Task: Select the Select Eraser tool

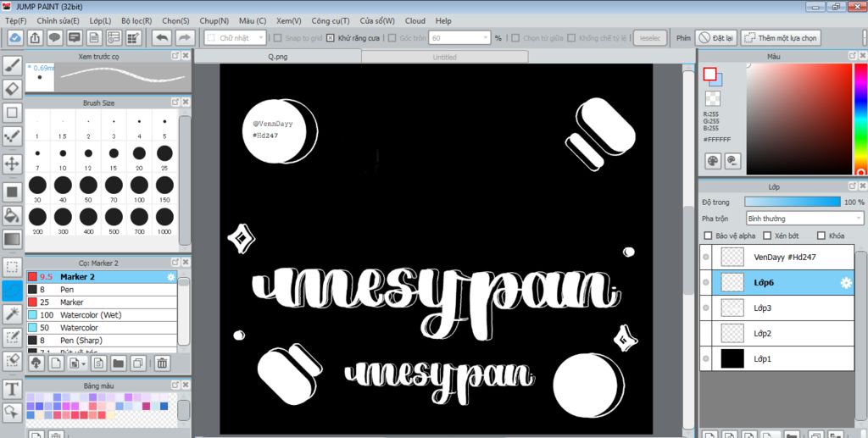Action: pos(12,361)
